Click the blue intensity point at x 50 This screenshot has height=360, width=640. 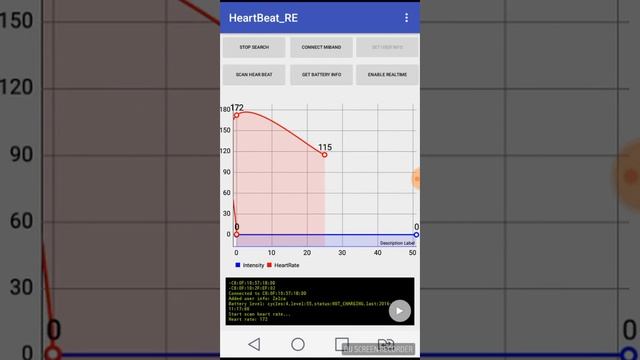416,235
